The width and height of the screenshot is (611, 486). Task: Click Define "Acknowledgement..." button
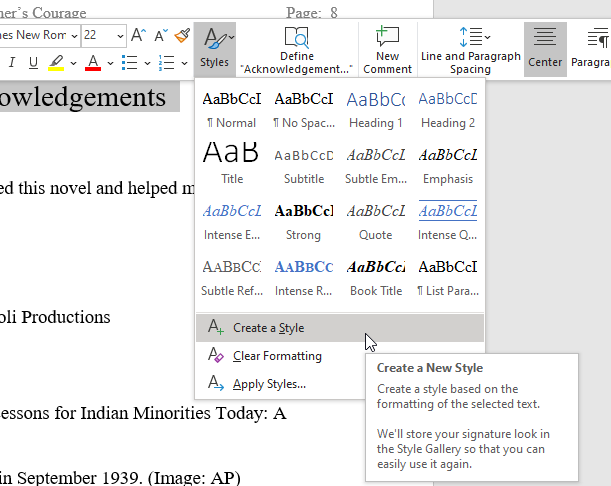[297, 50]
